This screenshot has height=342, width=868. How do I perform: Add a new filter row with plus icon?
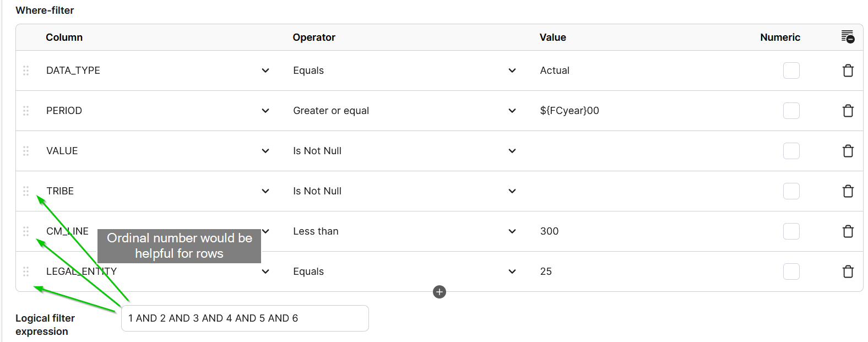pyautogui.click(x=440, y=292)
